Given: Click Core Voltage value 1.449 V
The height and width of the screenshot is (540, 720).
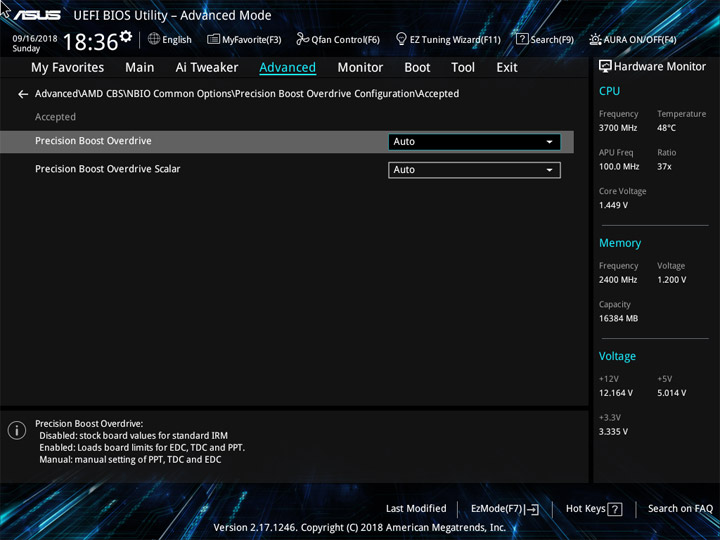Looking at the screenshot, I should (x=613, y=205).
